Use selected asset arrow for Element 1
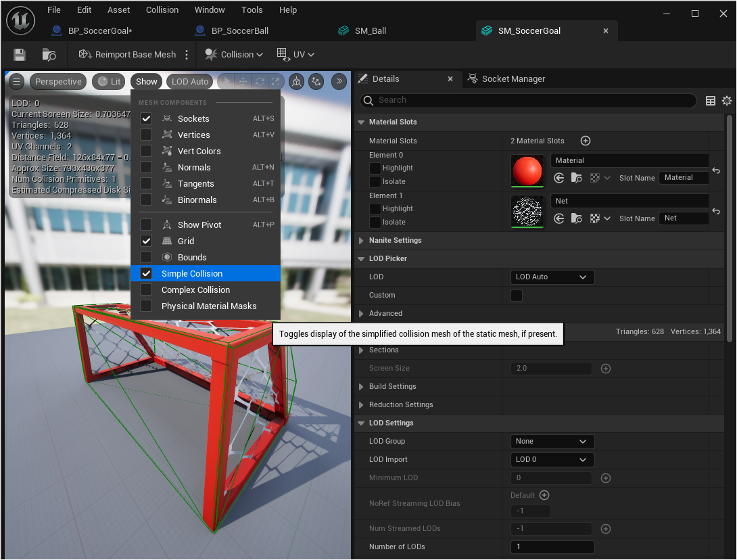This screenshot has width=737, height=560. point(559,218)
